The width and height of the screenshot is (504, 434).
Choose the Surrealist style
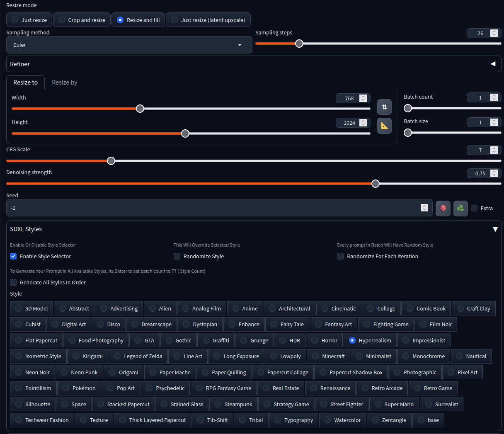coord(441,404)
